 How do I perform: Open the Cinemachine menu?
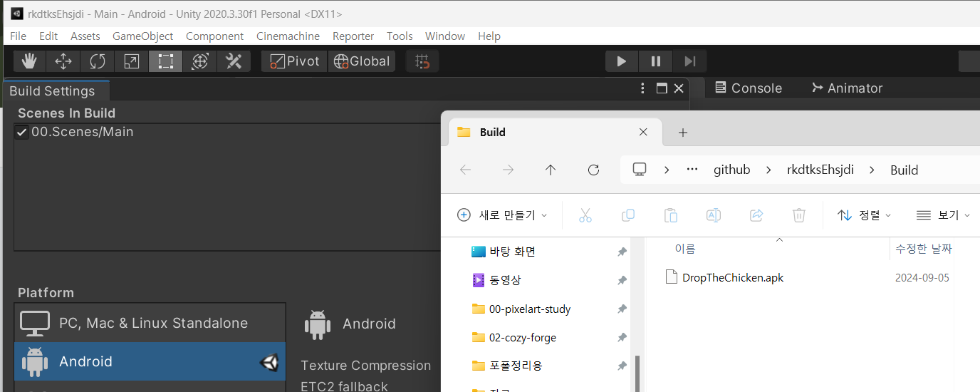(x=288, y=36)
